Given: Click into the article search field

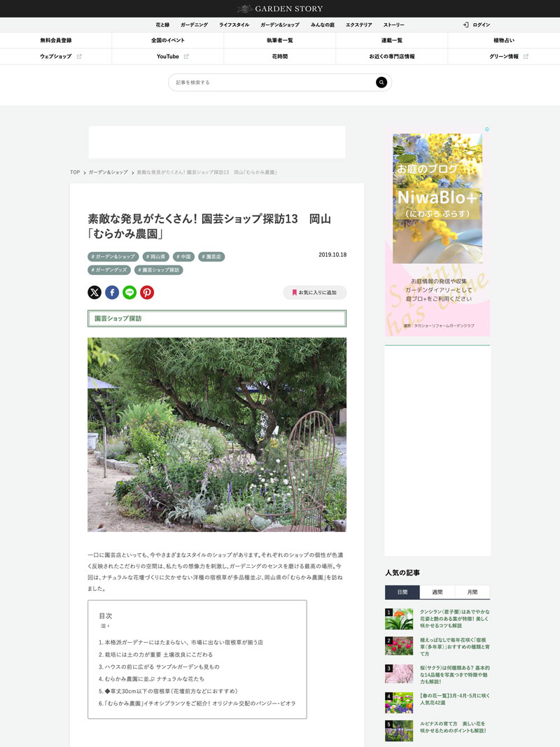Looking at the screenshot, I should pos(274,83).
